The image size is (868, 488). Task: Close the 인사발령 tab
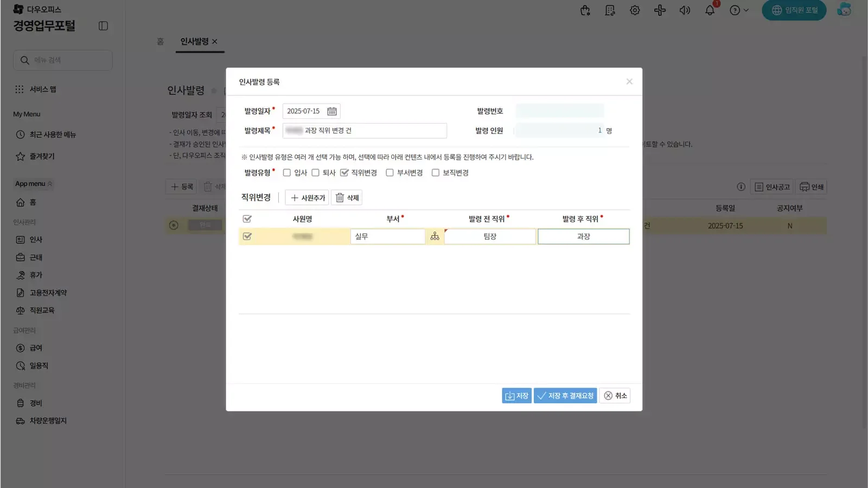215,41
